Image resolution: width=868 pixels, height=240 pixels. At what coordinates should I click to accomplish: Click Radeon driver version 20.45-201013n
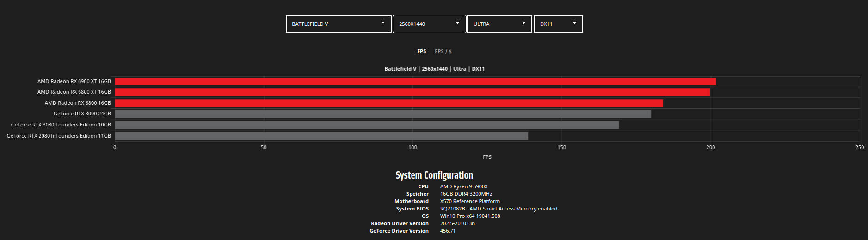click(x=457, y=223)
